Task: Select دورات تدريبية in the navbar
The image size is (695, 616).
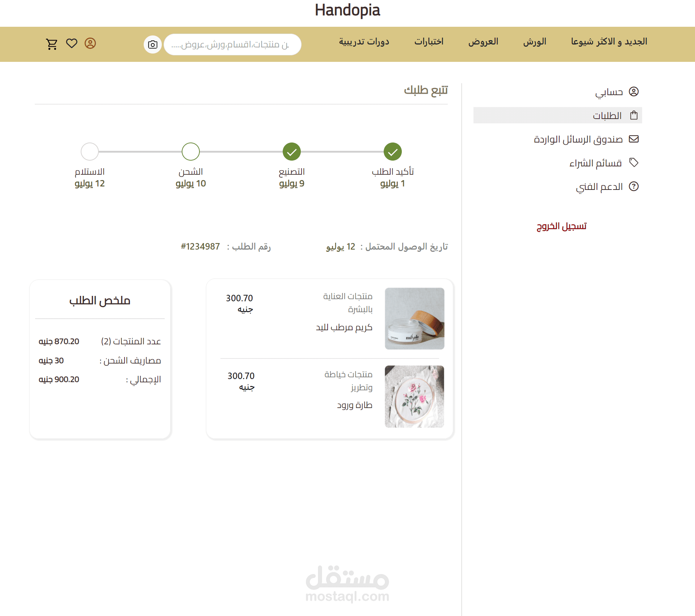Action: coord(364,42)
